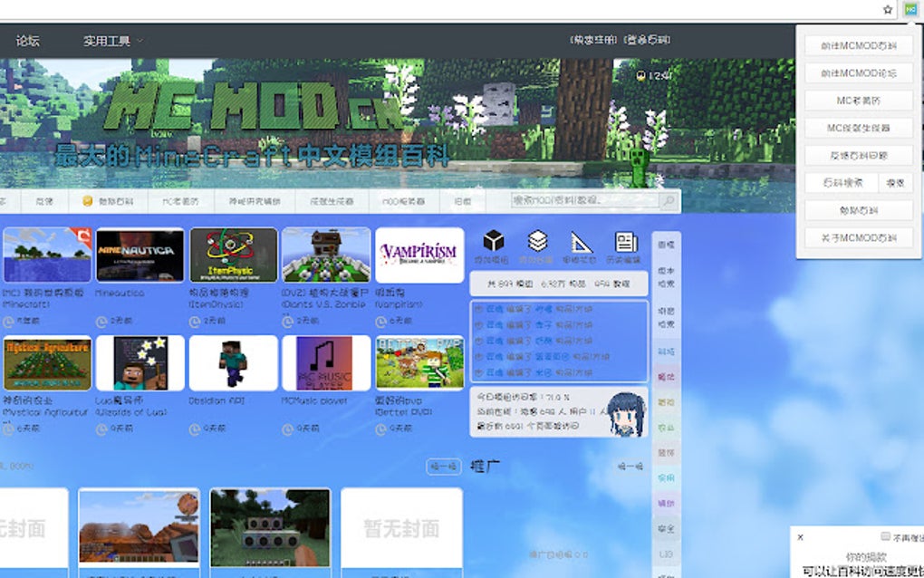Click the black cube icon
924x578 pixels.
(493, 241)
